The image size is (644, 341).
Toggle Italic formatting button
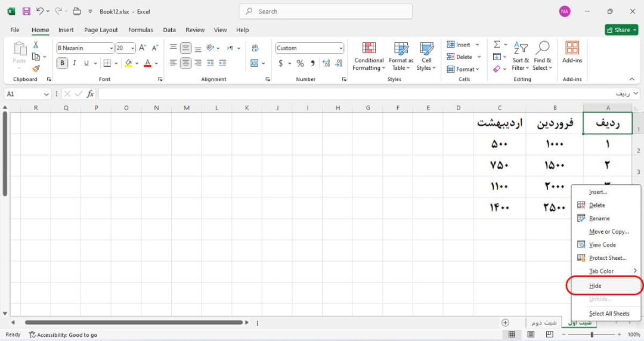pos(75,63)
